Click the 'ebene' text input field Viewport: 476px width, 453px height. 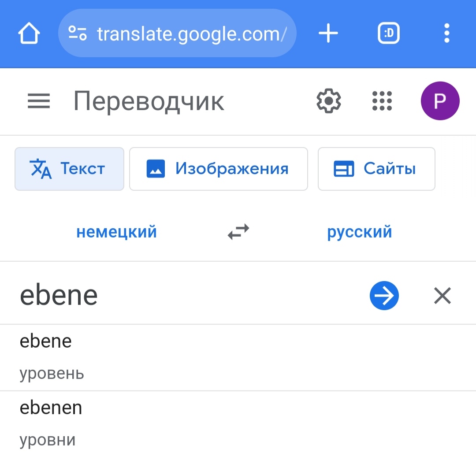176,295
